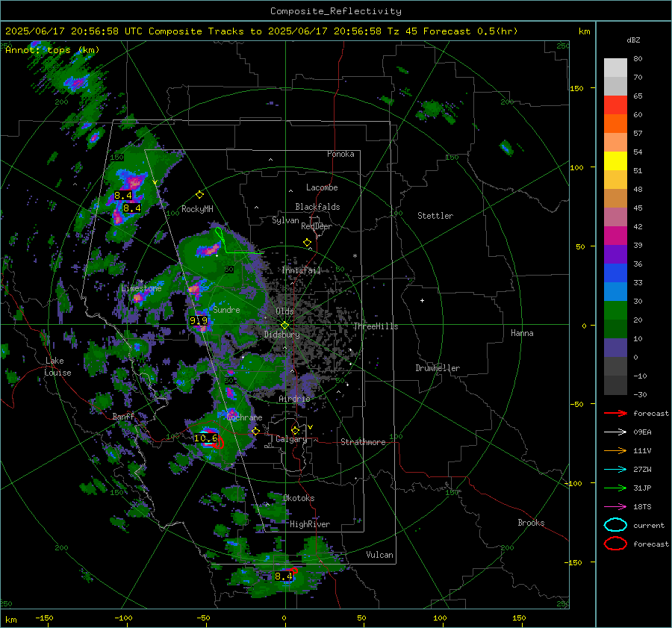Viewport: 672px width, 628px height.
Task: Click the cyan current ellipse legend icon
Action: [615, 525]
